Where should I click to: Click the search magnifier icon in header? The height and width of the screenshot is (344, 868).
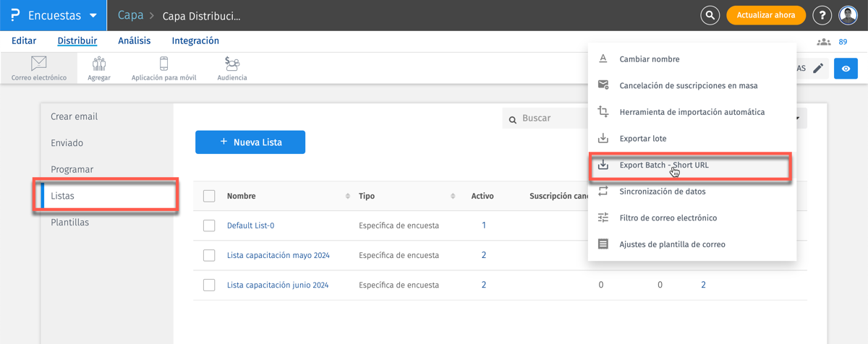pos(710,15)
